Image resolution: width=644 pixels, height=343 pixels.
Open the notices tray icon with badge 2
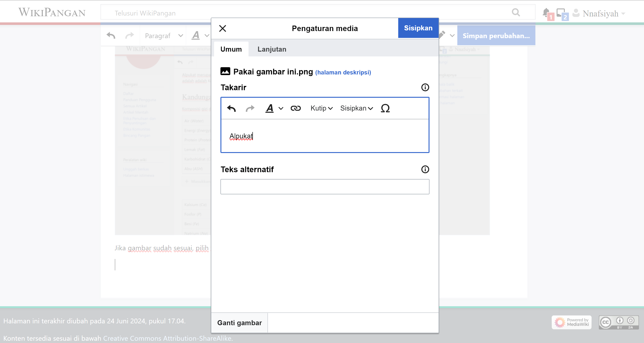tap(561, 13)
